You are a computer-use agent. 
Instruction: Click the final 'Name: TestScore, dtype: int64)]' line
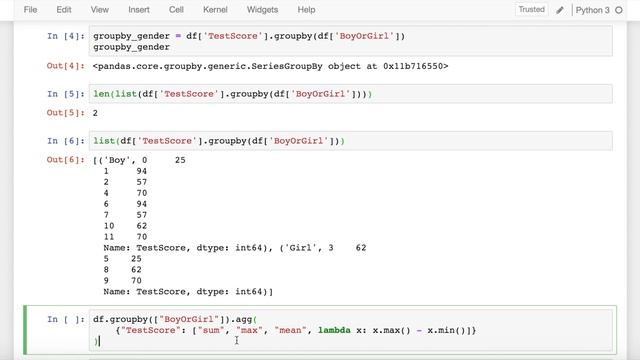click(188, 291)
